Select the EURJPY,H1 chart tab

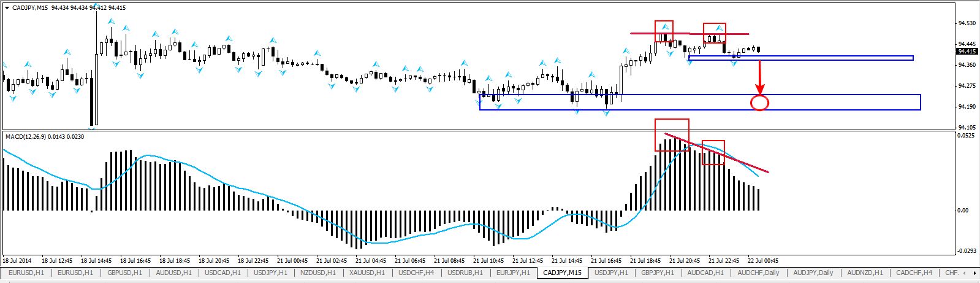(514, 273)
